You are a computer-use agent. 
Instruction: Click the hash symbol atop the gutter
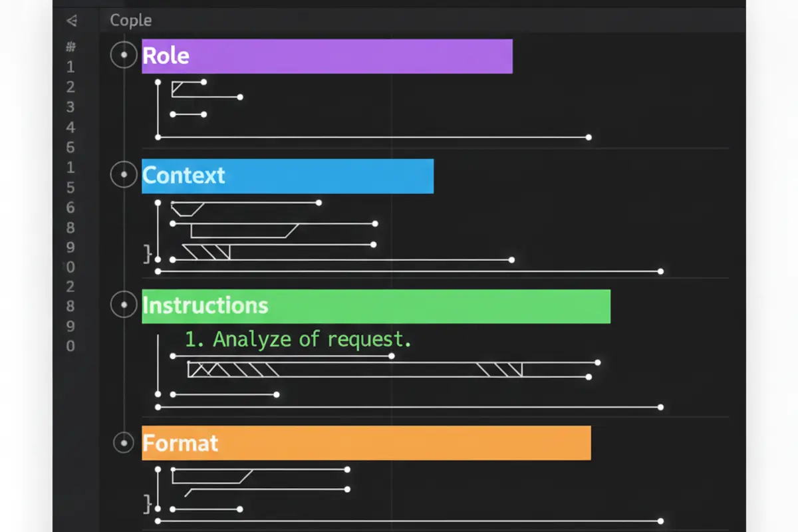pos(71,47)
